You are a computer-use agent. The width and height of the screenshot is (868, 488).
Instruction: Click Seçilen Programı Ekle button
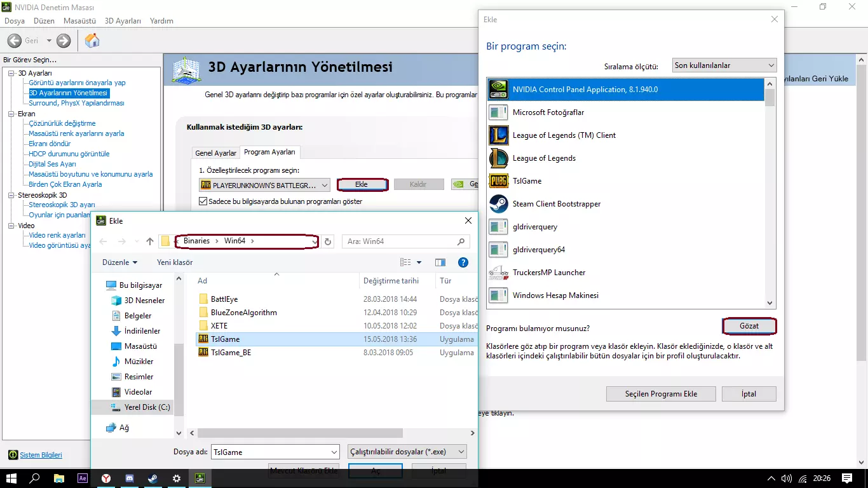661,394
